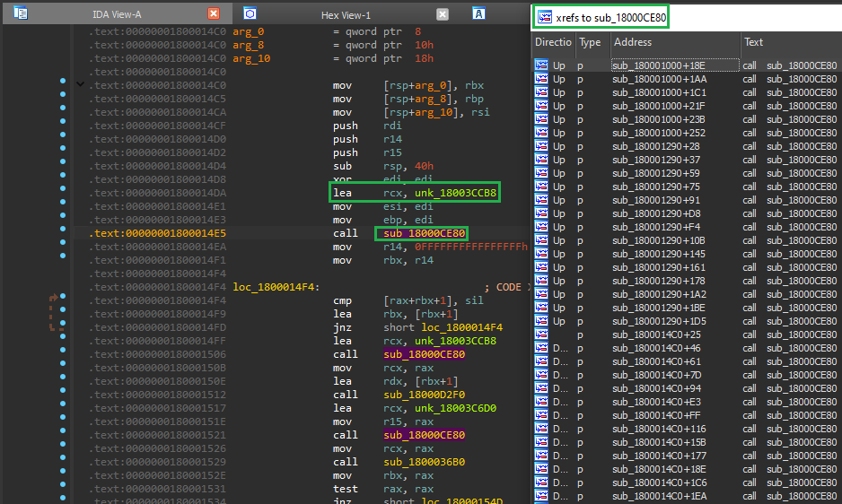The height and width of the screenshot is (504, 842).
Task: Click xref icon for sub_180001000+252 row
Action: click(541, 133)
